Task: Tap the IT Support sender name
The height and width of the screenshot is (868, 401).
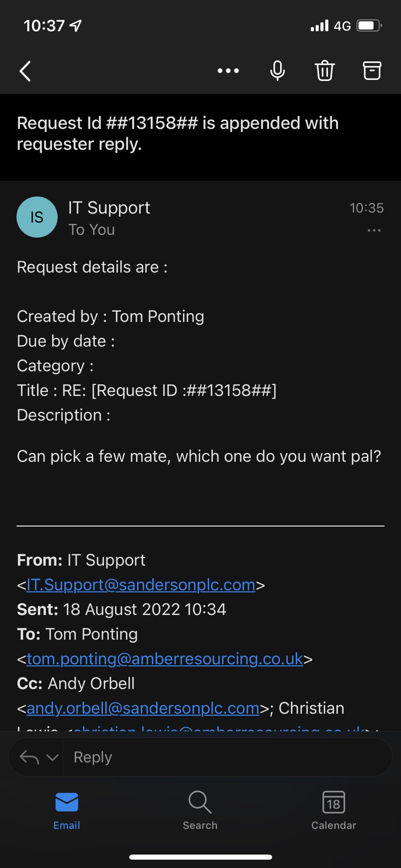Action: [x=109, y=208]
